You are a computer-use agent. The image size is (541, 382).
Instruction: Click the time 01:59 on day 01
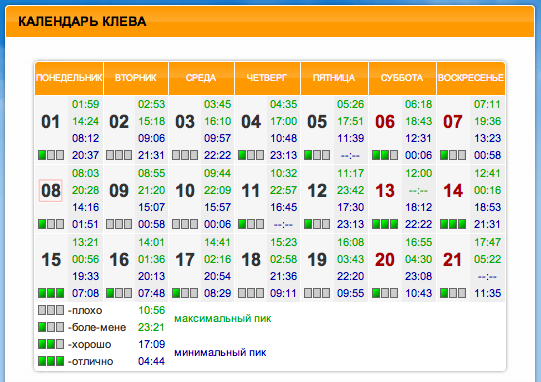coord(86,104)
